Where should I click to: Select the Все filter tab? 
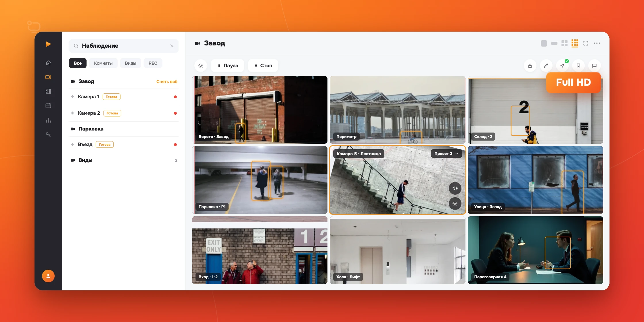(78, 63)
